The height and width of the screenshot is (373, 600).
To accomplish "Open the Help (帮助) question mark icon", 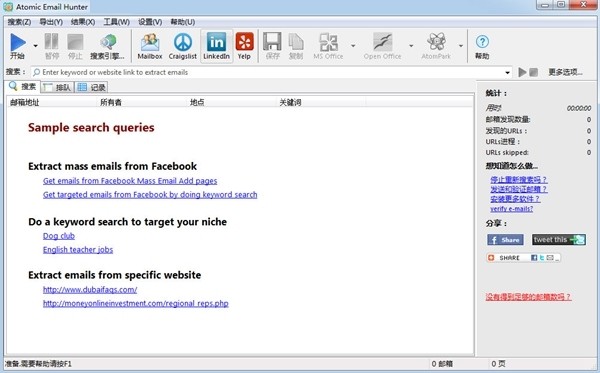I will 482,41.
